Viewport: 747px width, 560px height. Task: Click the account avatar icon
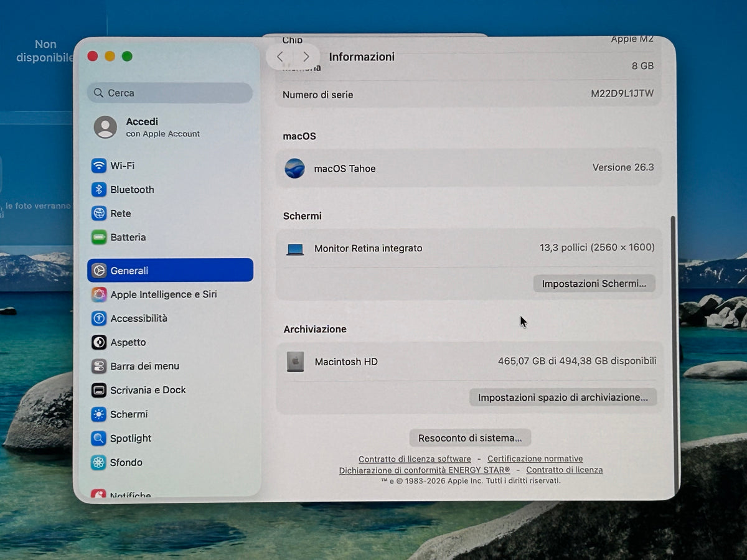(x=105, y=127)
